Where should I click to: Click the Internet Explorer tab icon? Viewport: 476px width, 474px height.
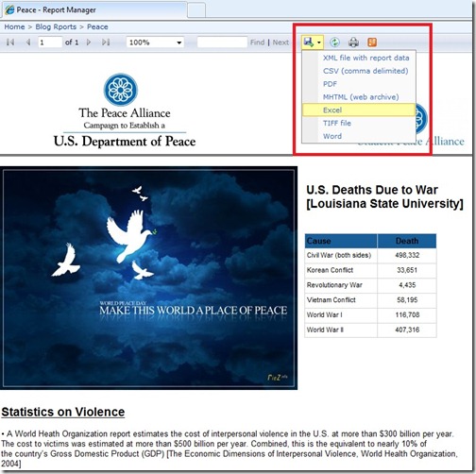[9, 9]
